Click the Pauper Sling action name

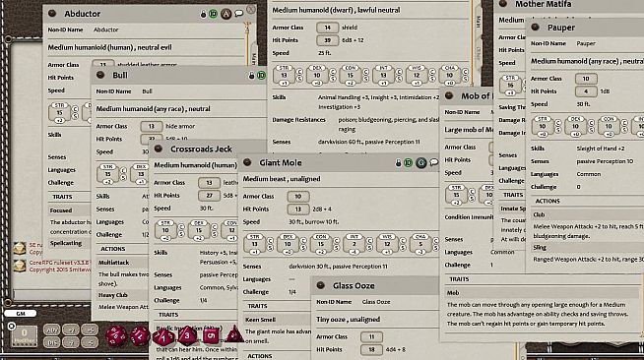pos(540,247)
